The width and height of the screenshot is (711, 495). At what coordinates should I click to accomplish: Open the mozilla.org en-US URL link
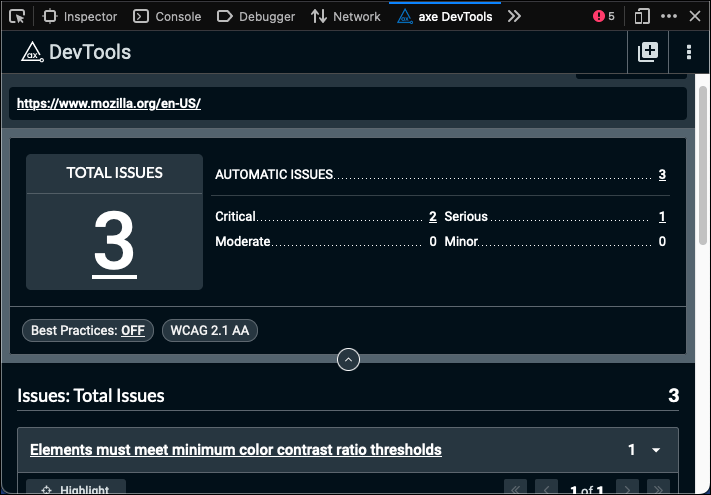pyautogui.click(x=109, y=103)
